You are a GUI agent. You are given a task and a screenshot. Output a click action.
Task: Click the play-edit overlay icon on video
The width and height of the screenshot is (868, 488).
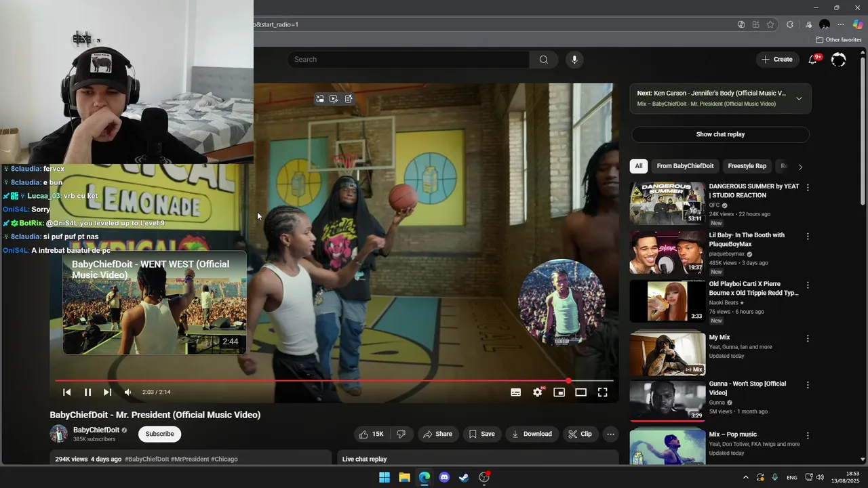pos(334,98)
